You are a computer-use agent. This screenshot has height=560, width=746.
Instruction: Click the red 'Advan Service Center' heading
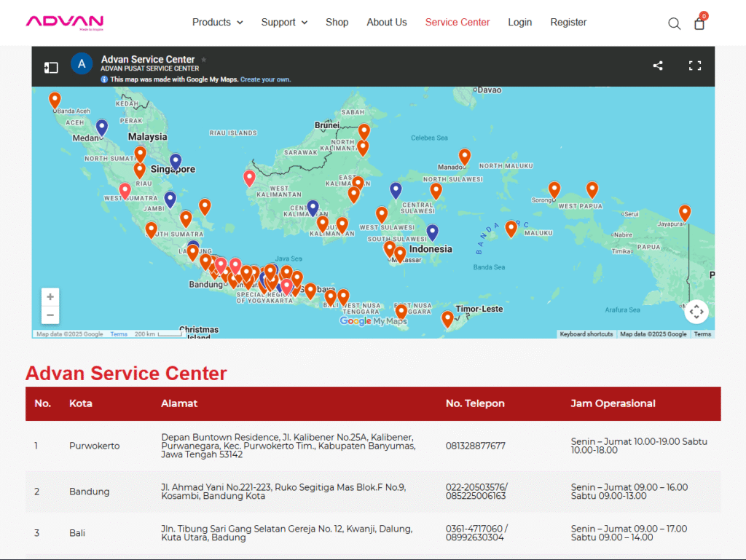click(126, 373)
